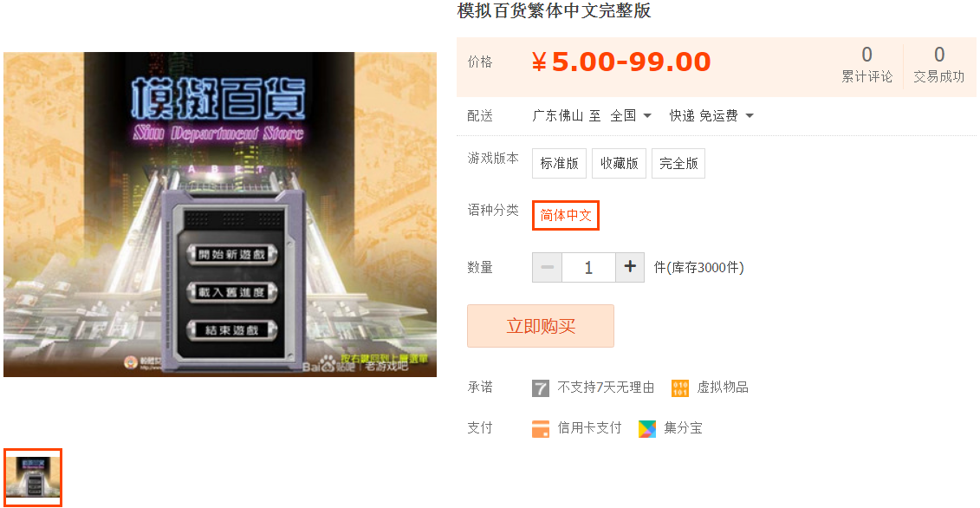Open the 交易成功 transactions count
Viewport: 980px width, 508px height.
[938, 65]
